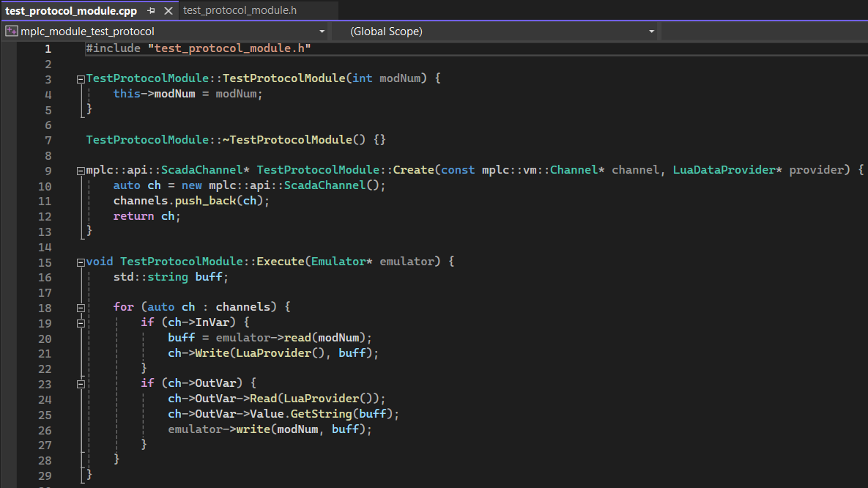Click 'std::string buff;' declaration
Image resolution: width=868 pixels, height=488 pixels.
click(x=171, y=276)
